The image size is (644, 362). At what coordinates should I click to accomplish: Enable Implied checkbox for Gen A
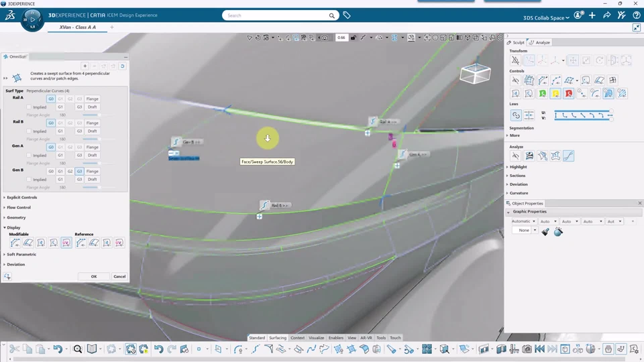pyautogui.click(x=29, y=156)
